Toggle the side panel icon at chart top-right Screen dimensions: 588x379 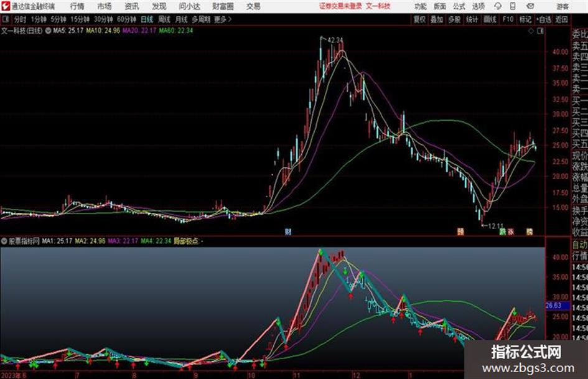540,31
